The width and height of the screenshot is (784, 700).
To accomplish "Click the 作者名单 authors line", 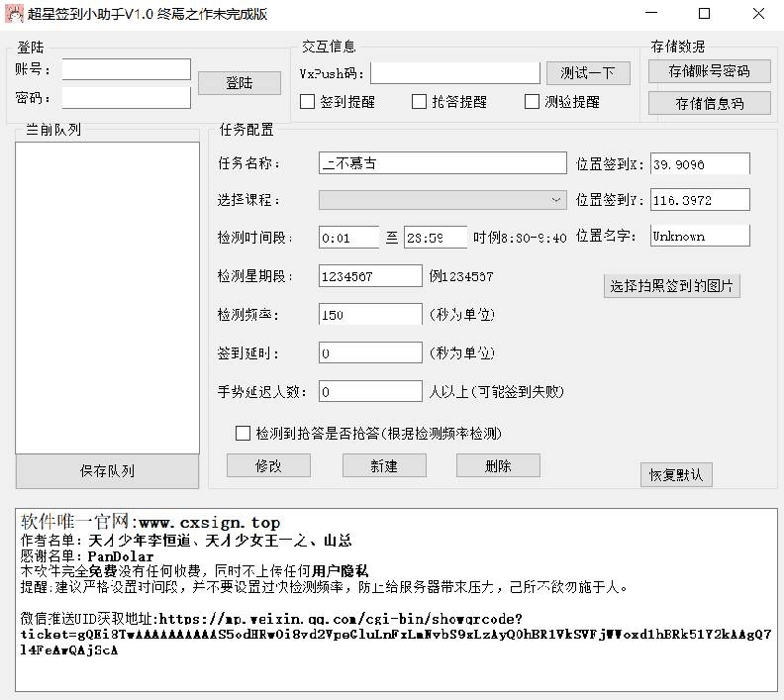I will click(186, 540).
